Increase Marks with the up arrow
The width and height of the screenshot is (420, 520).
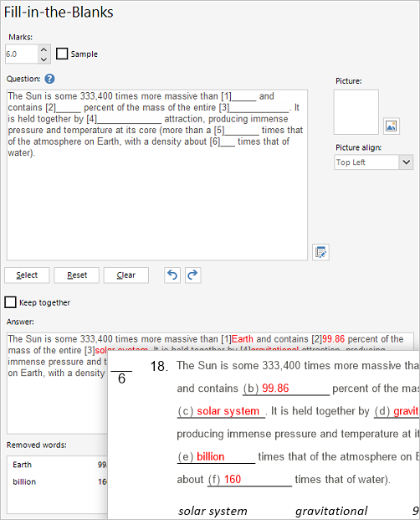[44, 49]
